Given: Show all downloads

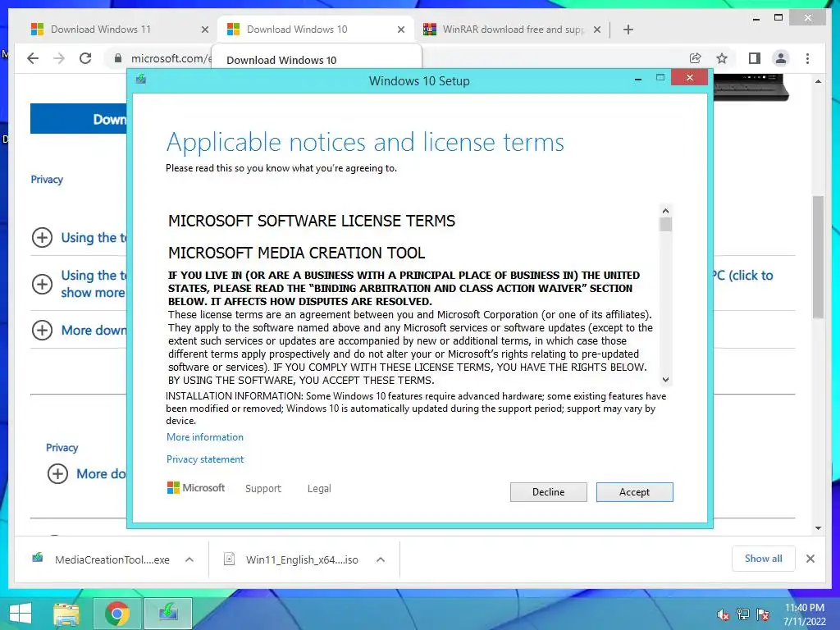Looking at the screenshot, I should [764, 559].
